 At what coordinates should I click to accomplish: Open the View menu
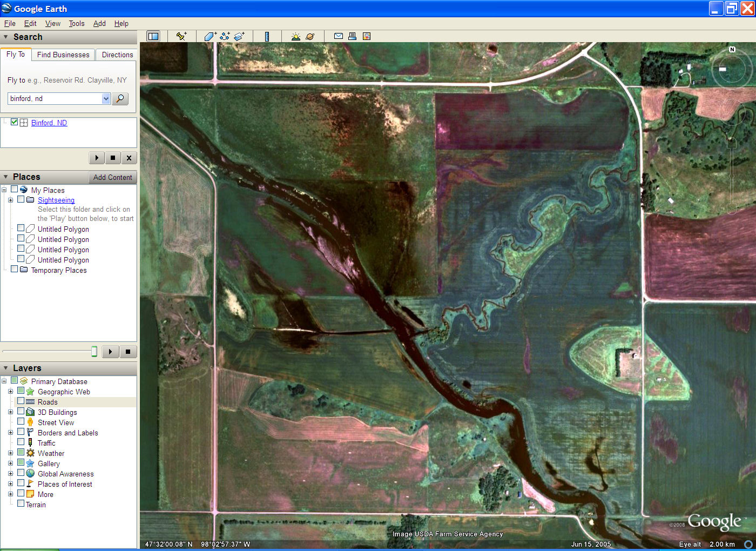[x=53, y=23]
